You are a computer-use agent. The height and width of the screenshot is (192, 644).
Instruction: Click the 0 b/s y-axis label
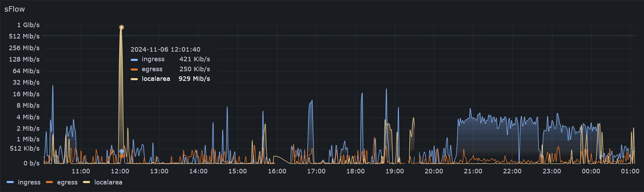click(31, 163)
